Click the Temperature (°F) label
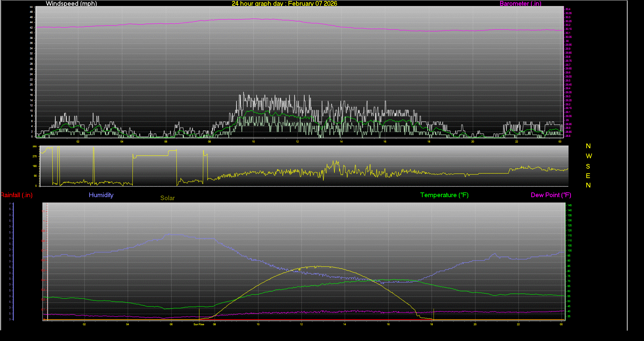Image resolution: width=644 pixels, height=341 pixels. [444, 195]
